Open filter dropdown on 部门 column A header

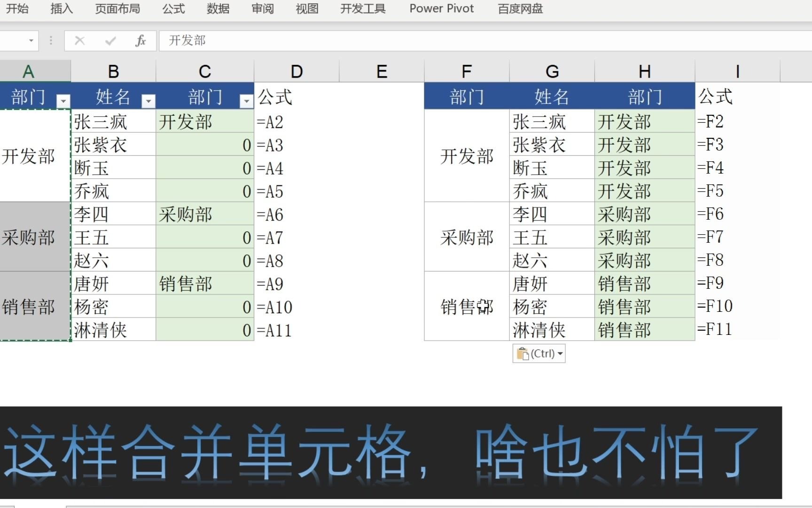64,100
